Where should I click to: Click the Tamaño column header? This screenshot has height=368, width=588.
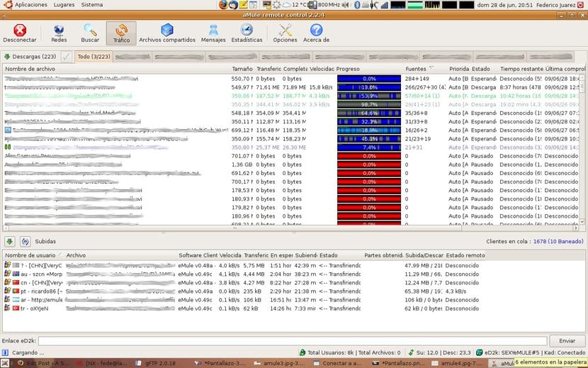[x=242, y=69]
